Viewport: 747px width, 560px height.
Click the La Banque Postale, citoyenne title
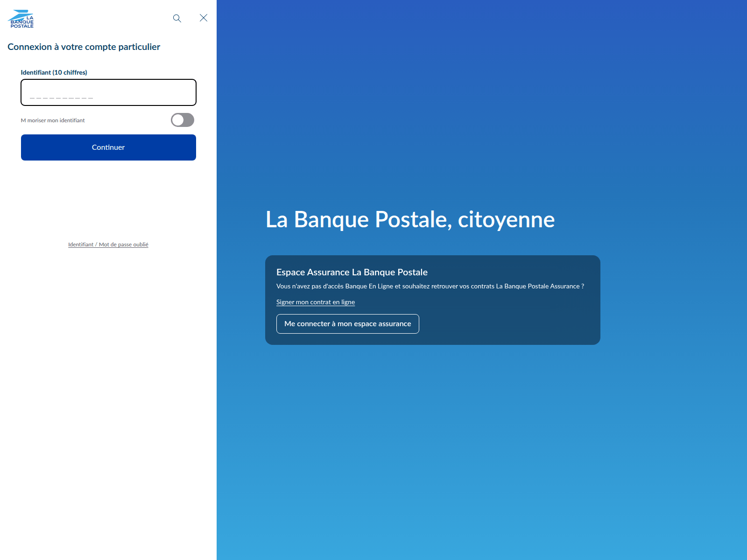(x=410, y=219)
